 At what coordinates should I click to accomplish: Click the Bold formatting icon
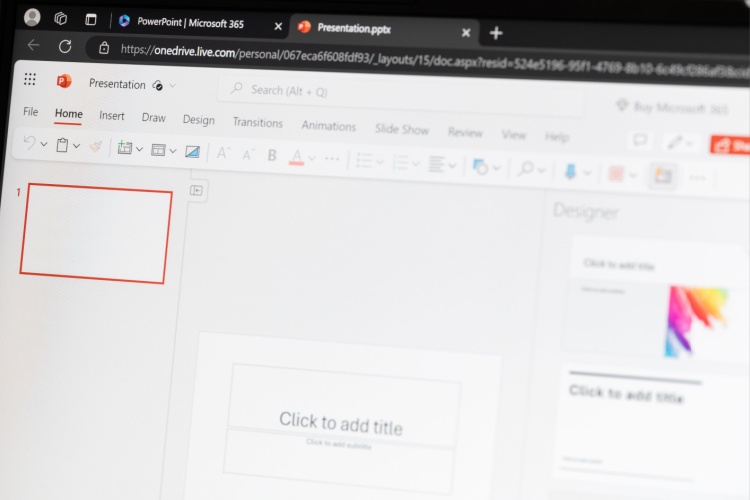pyautogui.click(x=272, y=155)
